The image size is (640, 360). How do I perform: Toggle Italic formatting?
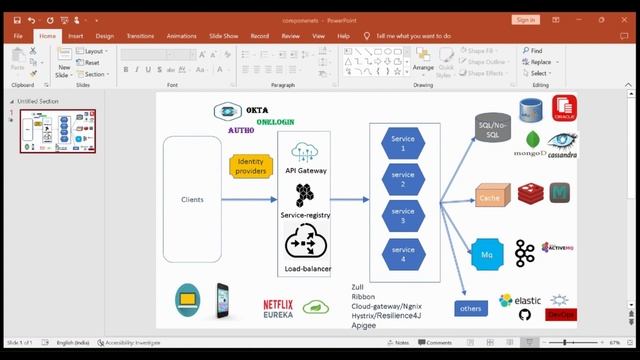[137, 69]
